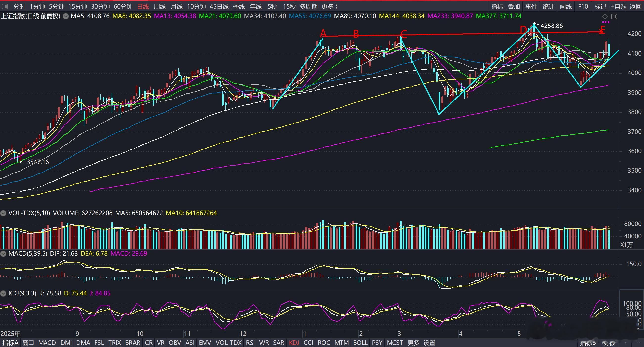
Task: Activate the 画线 drawing tool button
Action: [x=566, y=6]
